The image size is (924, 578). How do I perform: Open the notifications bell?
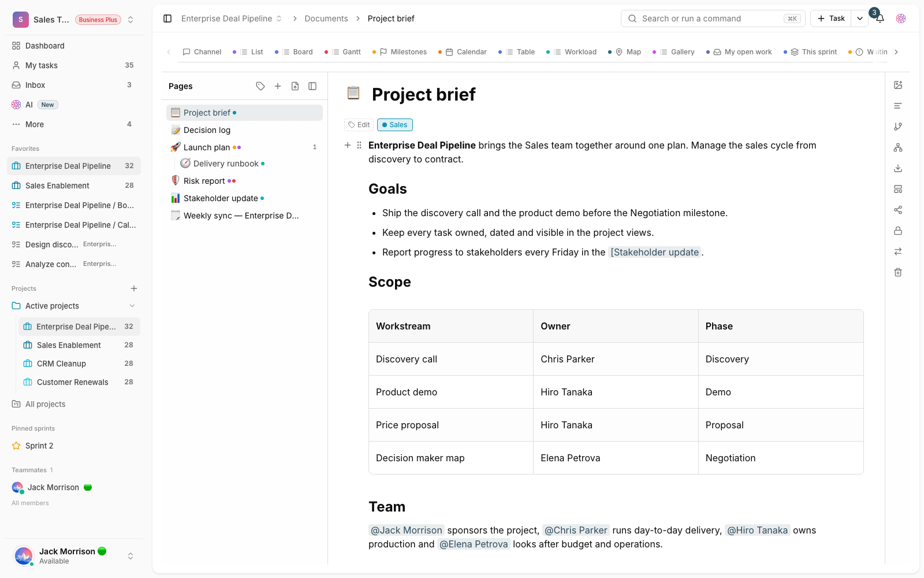880,19
